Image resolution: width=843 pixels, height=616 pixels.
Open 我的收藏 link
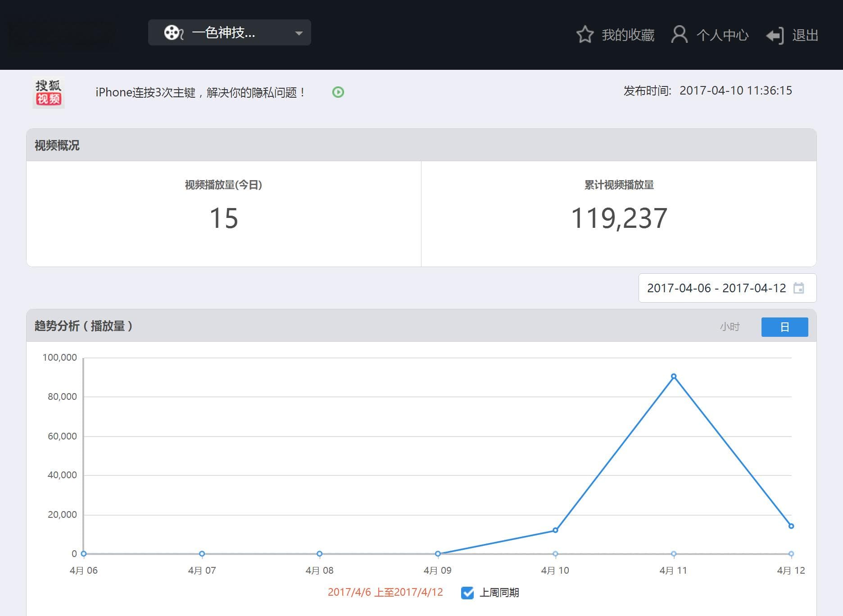pyautogui.click(x=628, y=35)
